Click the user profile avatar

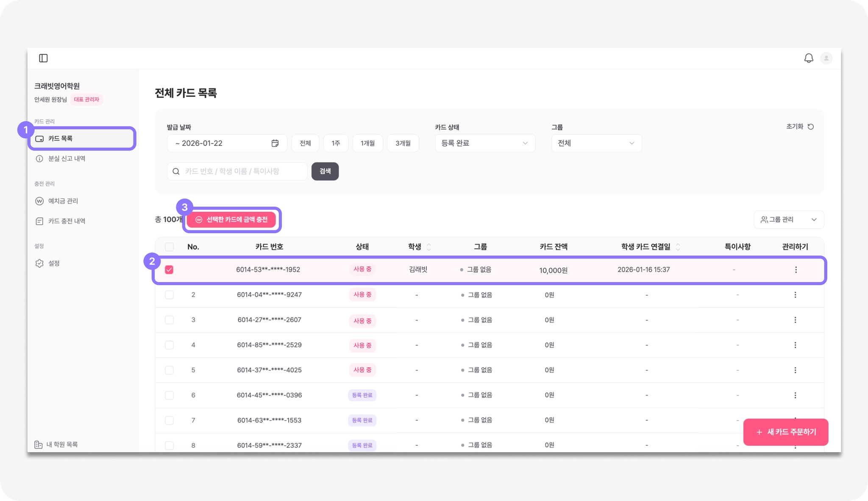pyautogui.click(x=826, y=58)
